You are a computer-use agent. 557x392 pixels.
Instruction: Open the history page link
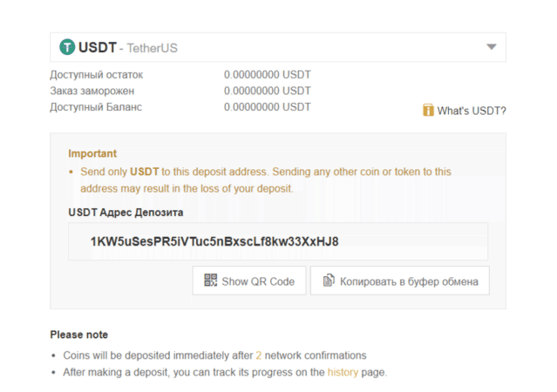[x=343, y=372]
